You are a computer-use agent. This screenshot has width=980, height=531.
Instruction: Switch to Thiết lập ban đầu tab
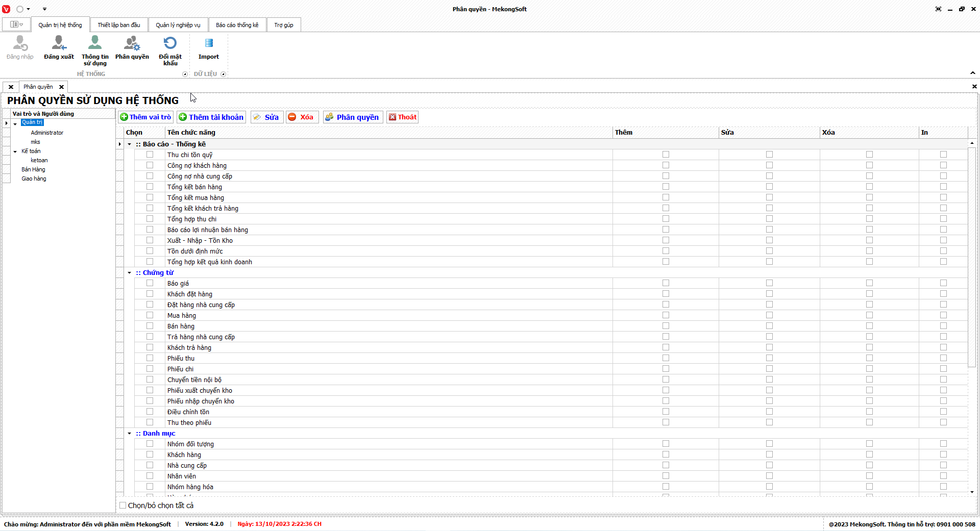tap(119, 25)
